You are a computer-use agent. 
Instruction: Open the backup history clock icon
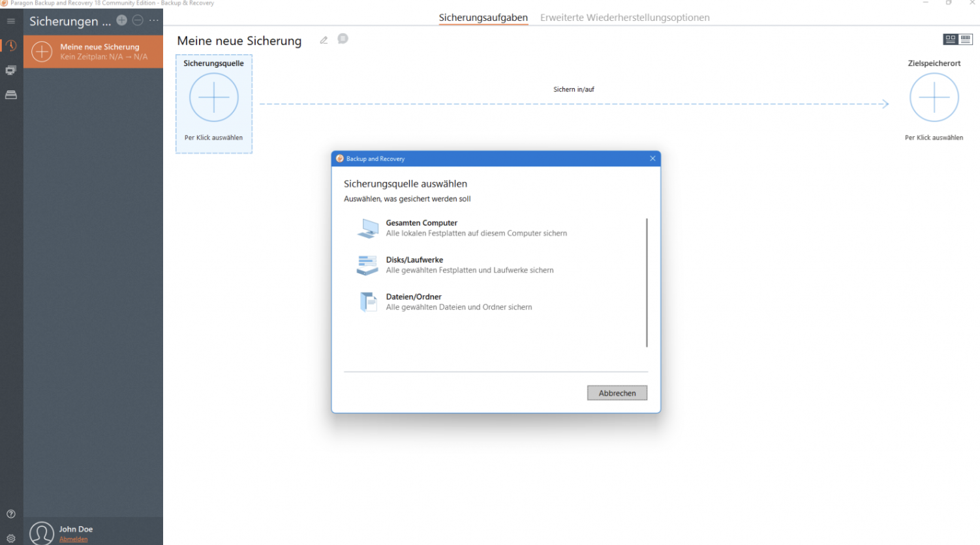tap(11, 46)
